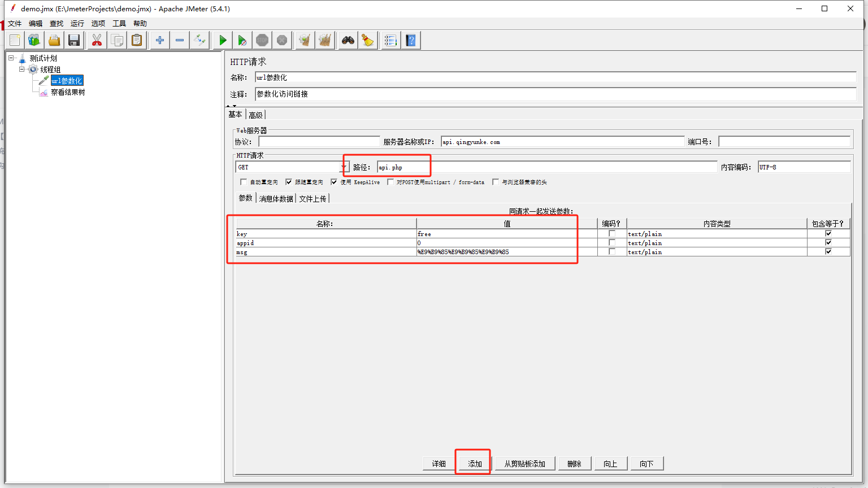The width and height of the screenshot is (868, 488).
Task: Toggle the 使用 KeepAlive checkbox
Action: coord(334,182)
